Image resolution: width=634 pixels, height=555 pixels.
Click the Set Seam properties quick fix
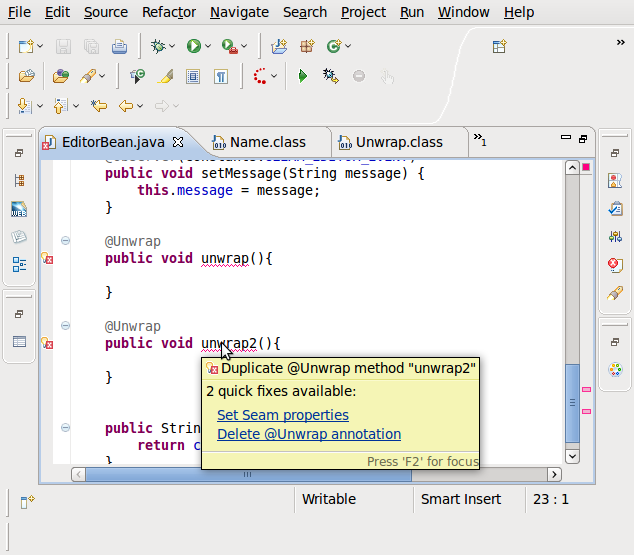[x=282, y=415]
